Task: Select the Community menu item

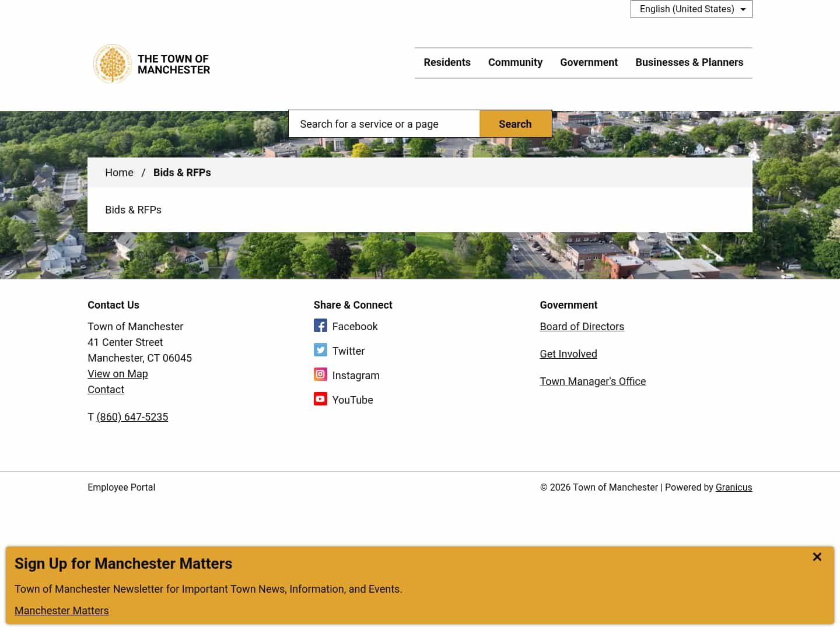Action: click(x=515, y=62)
